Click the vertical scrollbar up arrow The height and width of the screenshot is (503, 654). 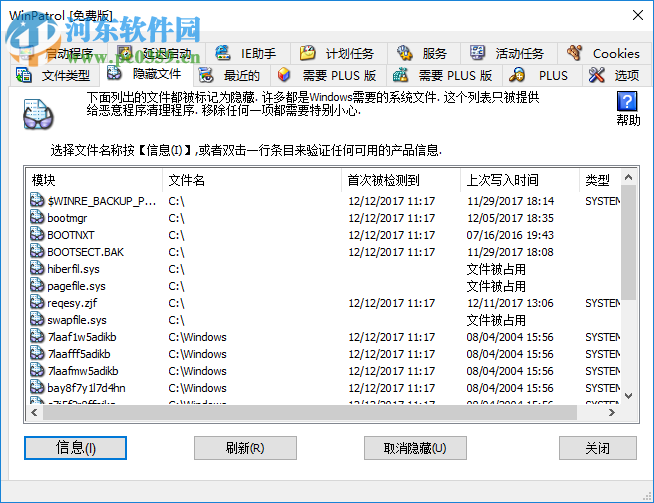629,177
